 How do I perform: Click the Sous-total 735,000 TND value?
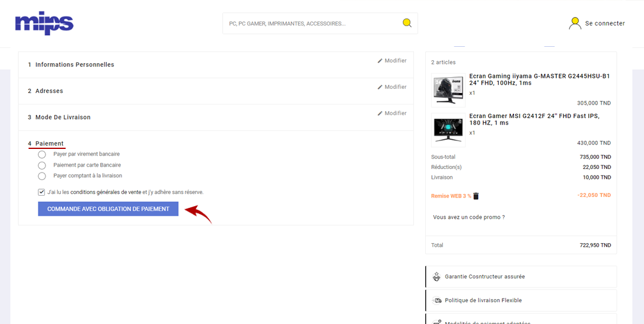point(595,157)
